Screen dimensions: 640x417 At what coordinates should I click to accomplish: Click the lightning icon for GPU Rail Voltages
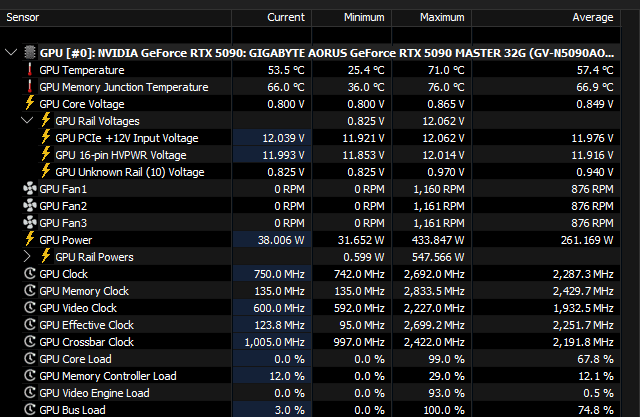click(x=45, y=120)
